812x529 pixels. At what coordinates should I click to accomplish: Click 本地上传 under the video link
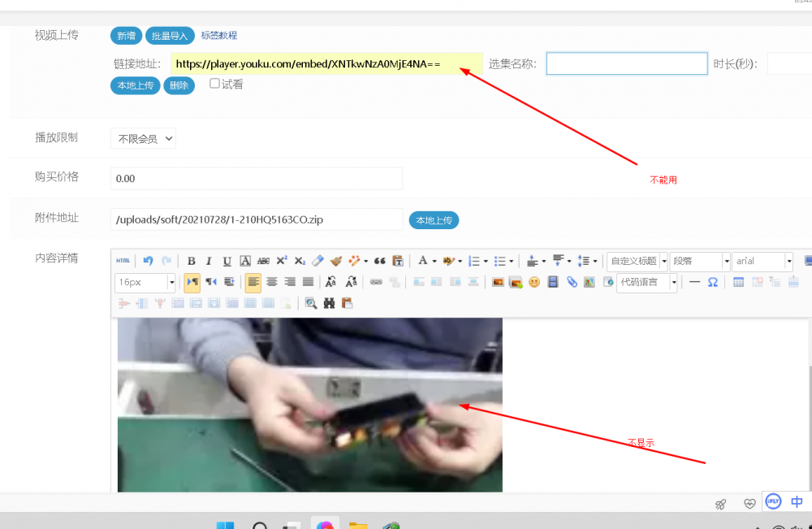[x=135, y=85]
